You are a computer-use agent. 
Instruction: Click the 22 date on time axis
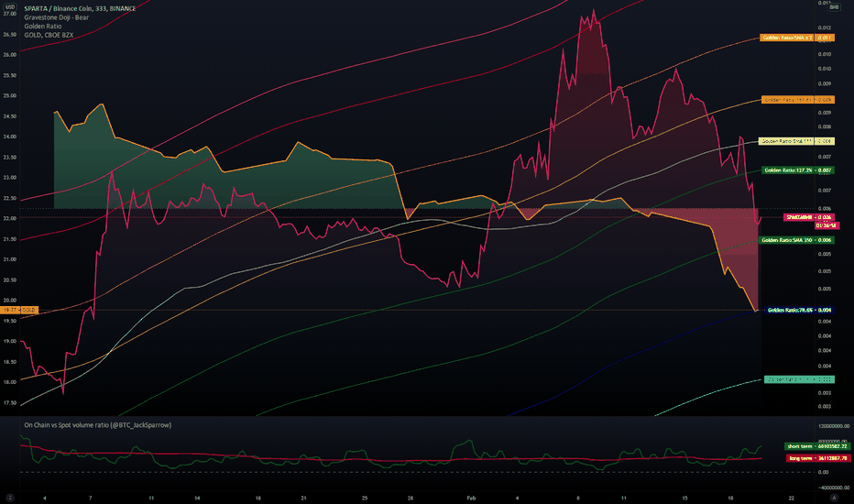792,498
